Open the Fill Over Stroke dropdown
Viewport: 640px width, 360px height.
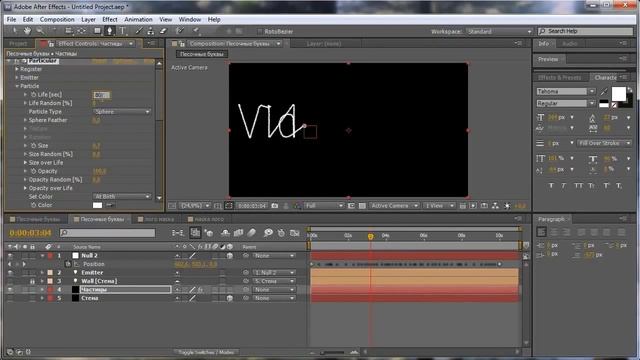click(x=604, y=143)
